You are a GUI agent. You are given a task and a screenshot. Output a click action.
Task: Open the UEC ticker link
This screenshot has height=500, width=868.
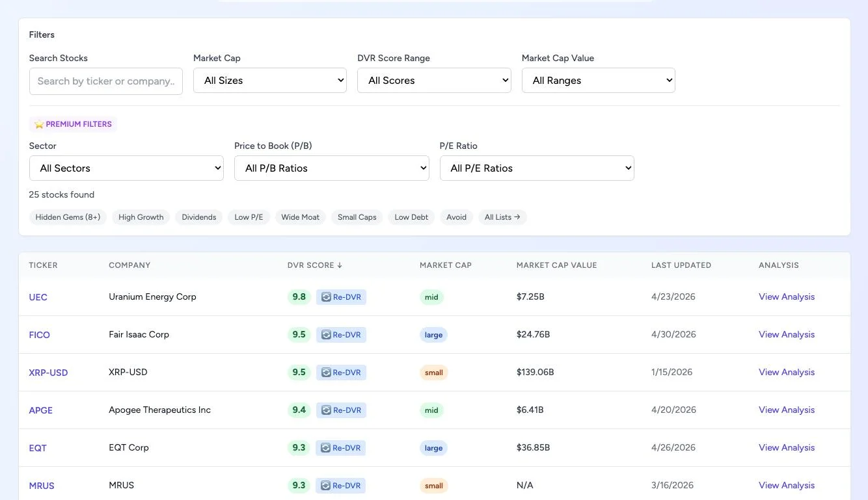pyautogui.click(x=38, y=297)
